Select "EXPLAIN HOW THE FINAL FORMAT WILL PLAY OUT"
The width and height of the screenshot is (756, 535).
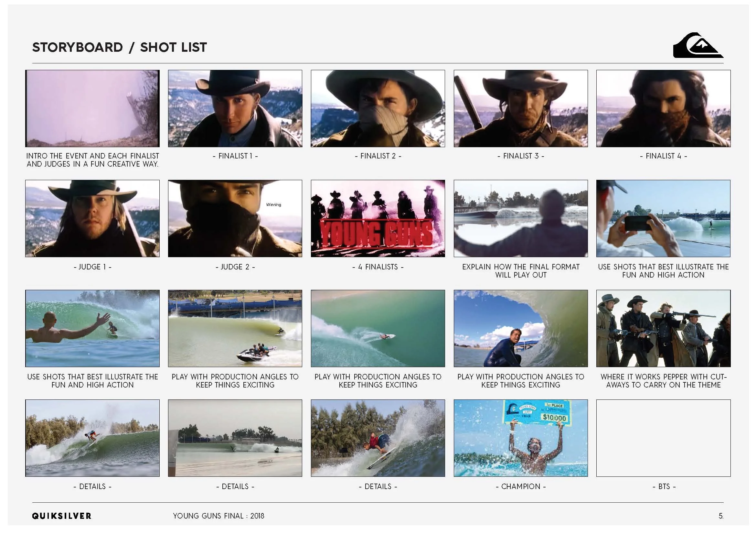(x=521, y=271)
